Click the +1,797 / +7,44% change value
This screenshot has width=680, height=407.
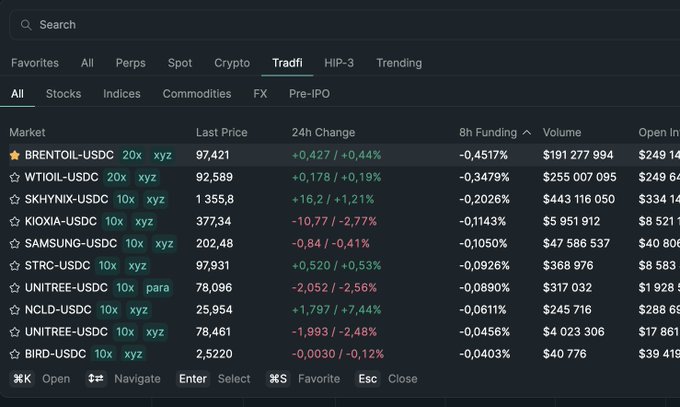(337, 310)
